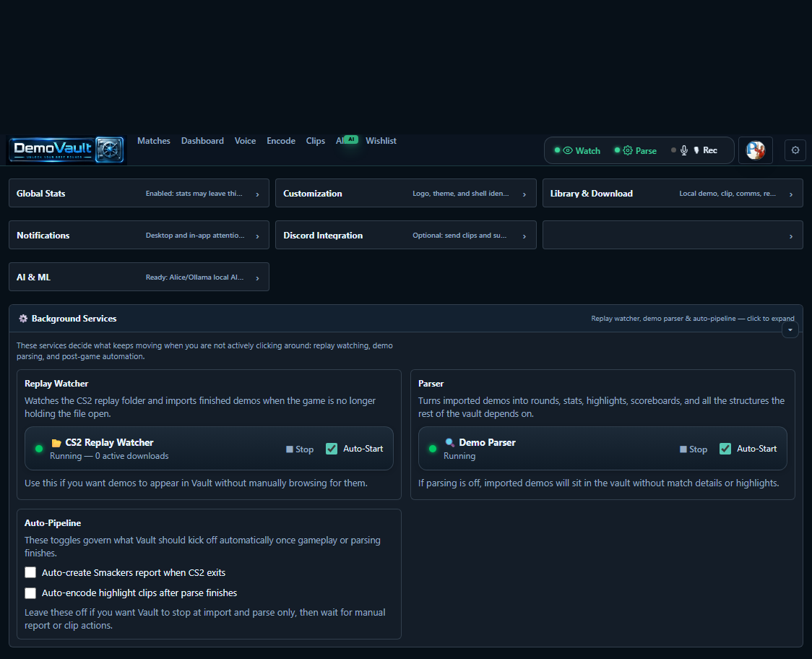Click 'Enabled: stats may leave thi...' text
This screenshot has height=659, width=812.
(194, 193)
